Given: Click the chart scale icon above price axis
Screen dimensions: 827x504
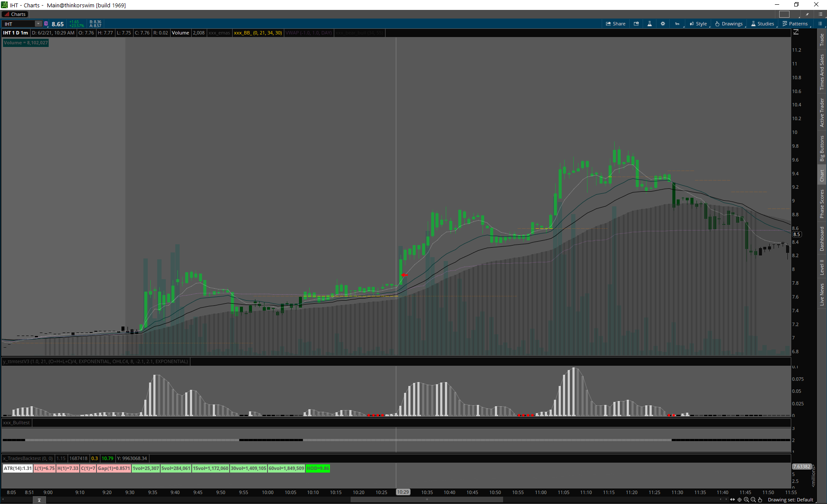Looking at the screenshot, I should tap(796, 32).
